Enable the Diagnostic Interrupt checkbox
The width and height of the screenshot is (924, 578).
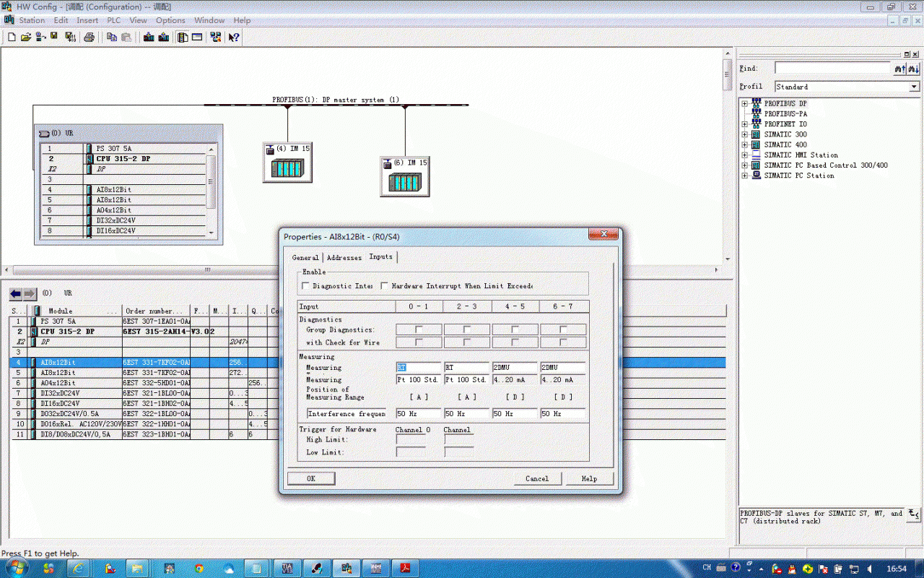coord(305,286)
